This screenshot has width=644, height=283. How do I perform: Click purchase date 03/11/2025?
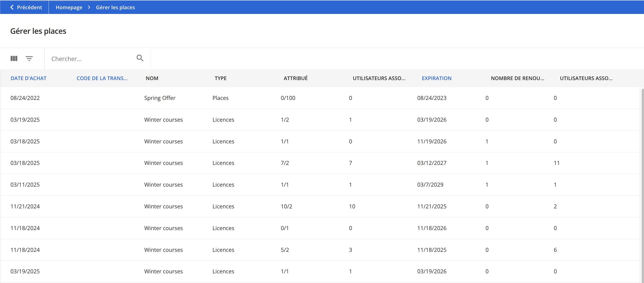point(25,185)
